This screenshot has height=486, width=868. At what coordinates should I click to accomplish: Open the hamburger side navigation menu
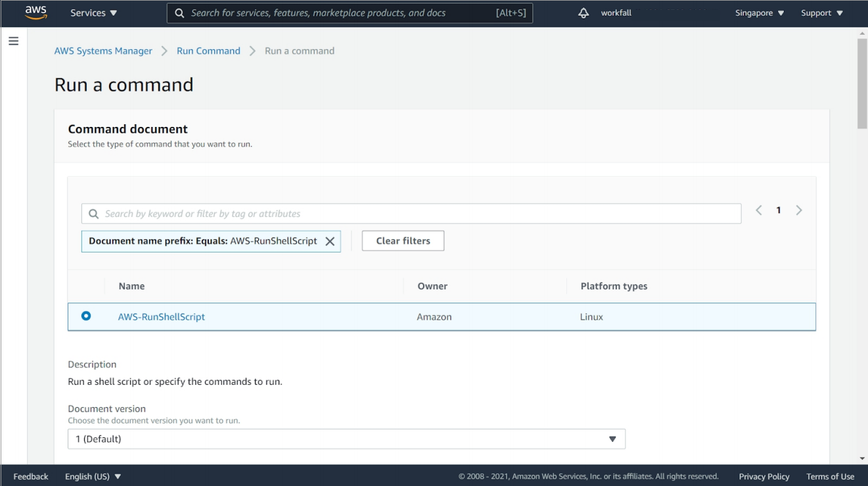tap(13, 41)
